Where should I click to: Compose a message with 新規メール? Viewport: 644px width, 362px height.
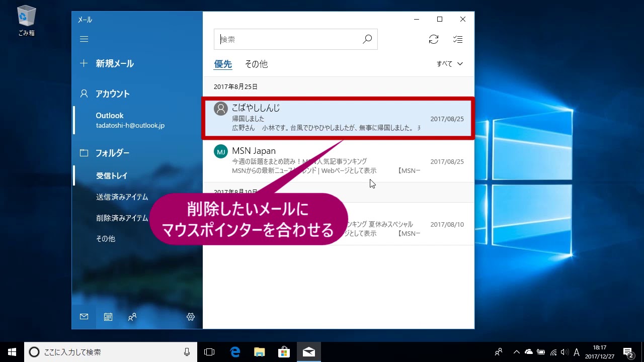(114, 64)
